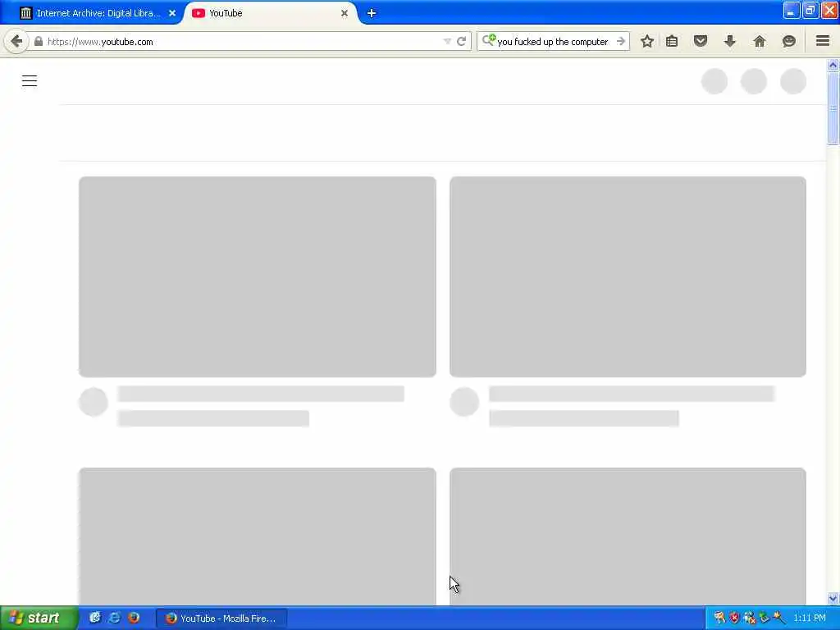Click the network tray icon with red X
Viewport: 840px width, 630px height.
pos(750,618)
